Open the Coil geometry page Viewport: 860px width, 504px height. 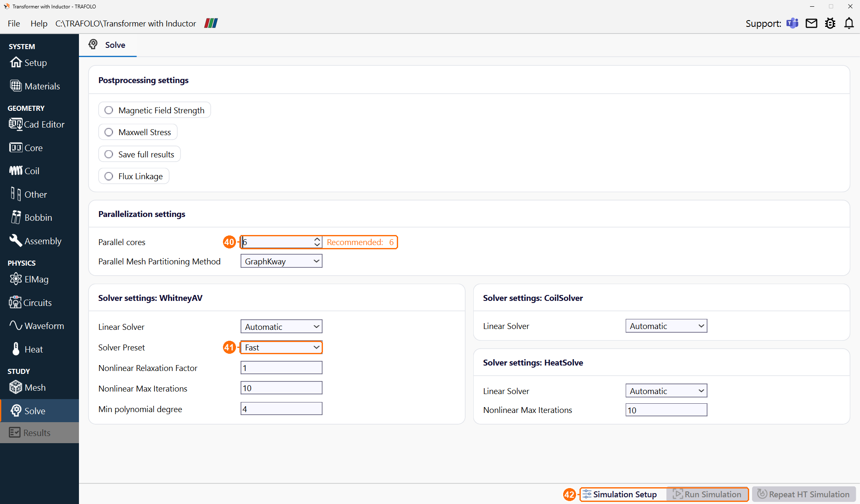pos(24,171)
